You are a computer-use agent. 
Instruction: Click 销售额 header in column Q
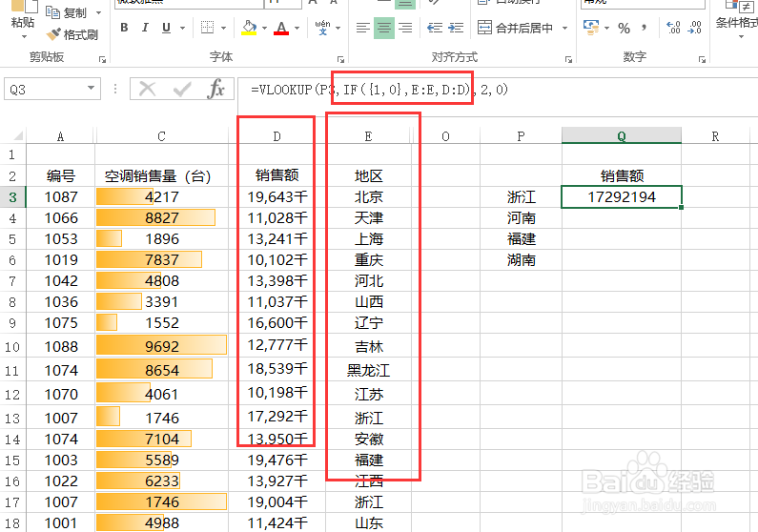point(622,175)
